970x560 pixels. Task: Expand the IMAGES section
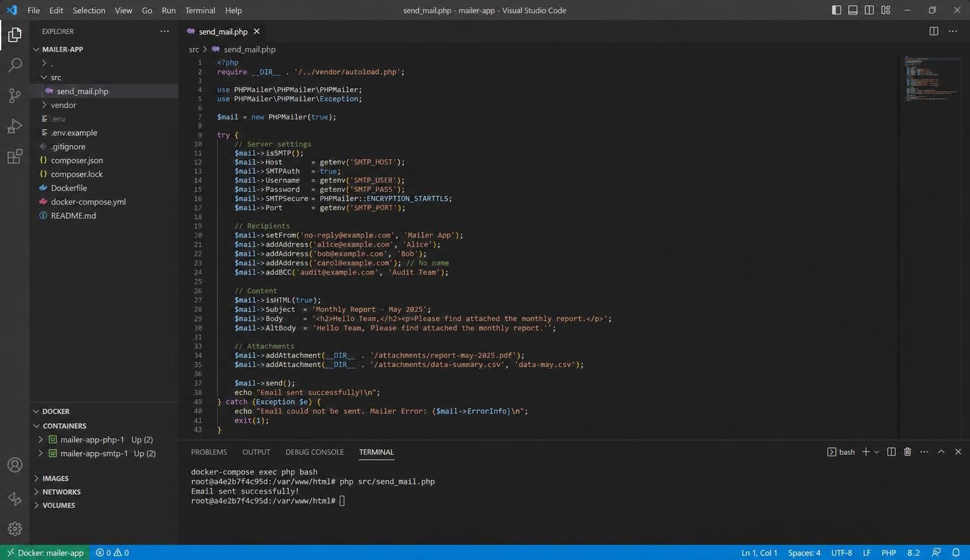(x=104, y=478)
